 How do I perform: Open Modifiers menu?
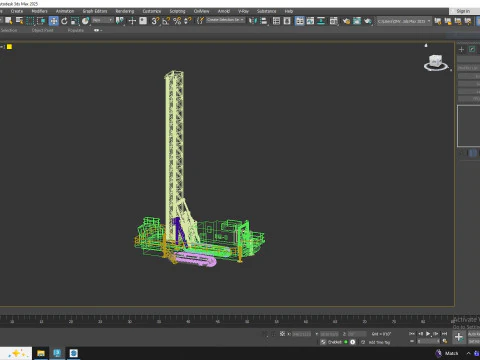(39, 11)
